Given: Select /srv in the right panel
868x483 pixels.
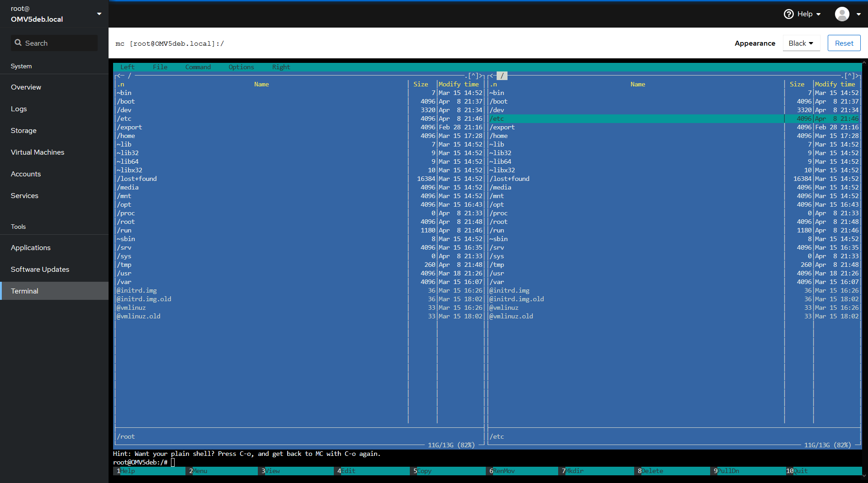Looking at the screenshot, I should (674, 247).
